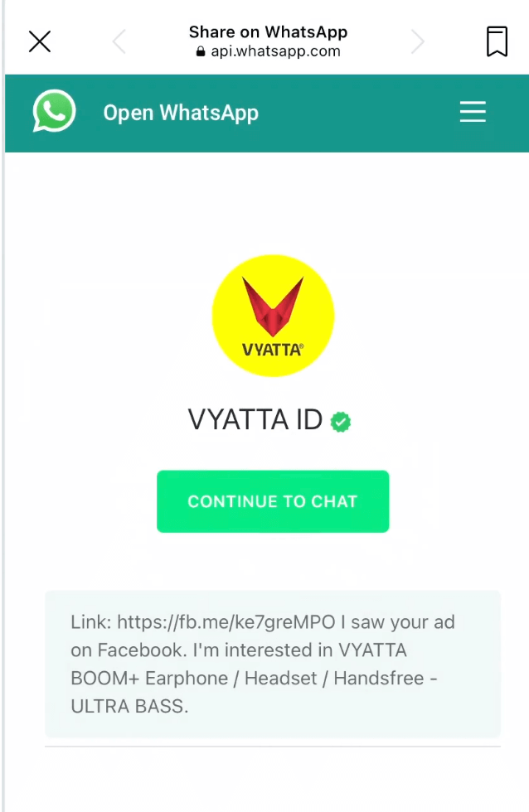Tap the ULTRA BASS. text in the message box
The image size is (529, 812).
[x=129, y=706]
